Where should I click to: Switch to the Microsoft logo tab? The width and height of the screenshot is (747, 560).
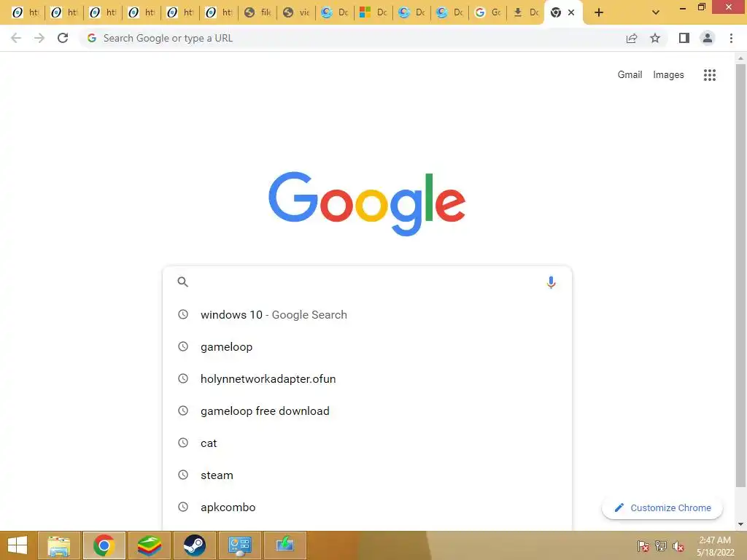(x=373, y=12)
